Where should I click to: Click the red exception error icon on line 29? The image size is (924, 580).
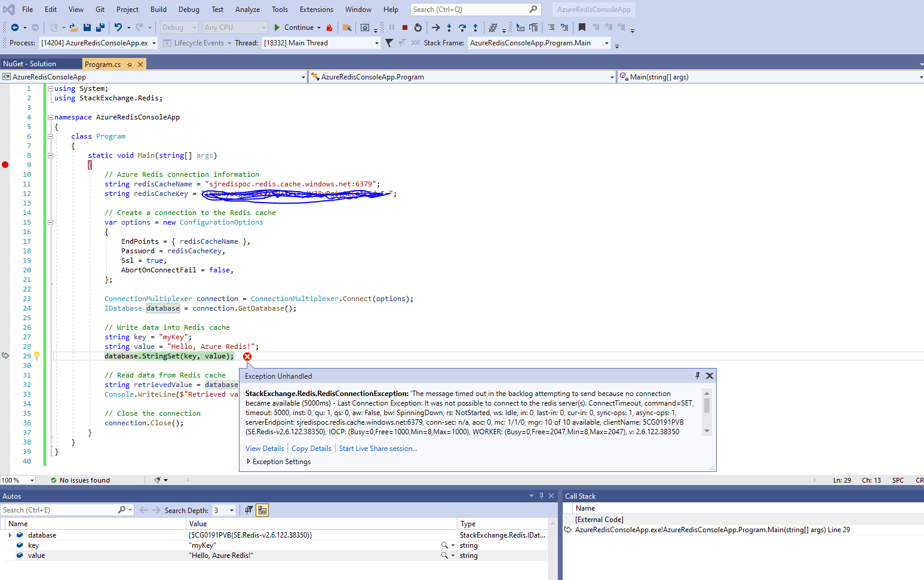[247, 357]
